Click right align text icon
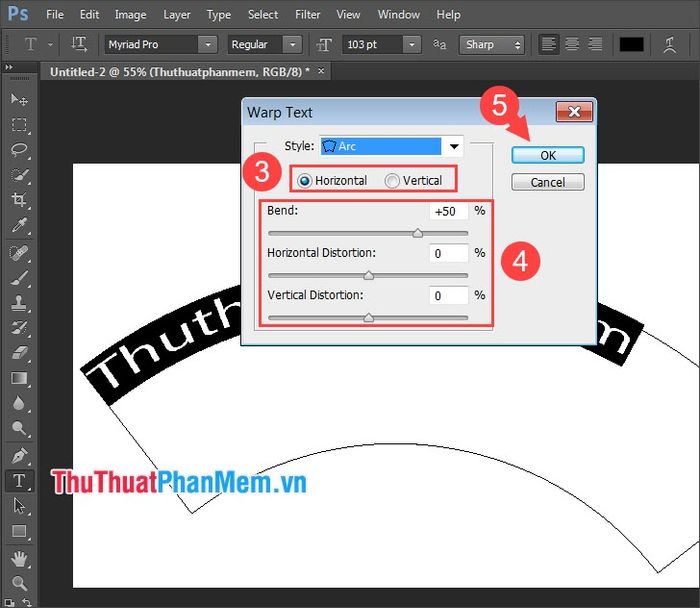 (x=595, y=44)
